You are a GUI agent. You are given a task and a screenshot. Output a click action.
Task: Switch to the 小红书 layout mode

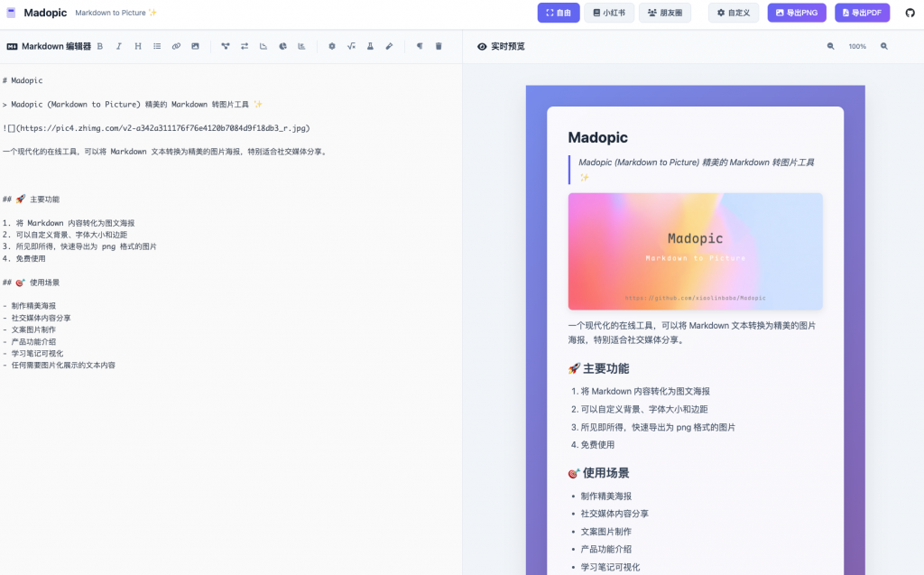tap(609, 13)
